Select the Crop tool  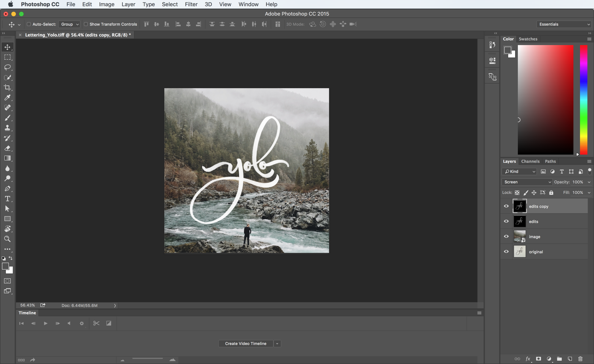(x=7, y=87)
